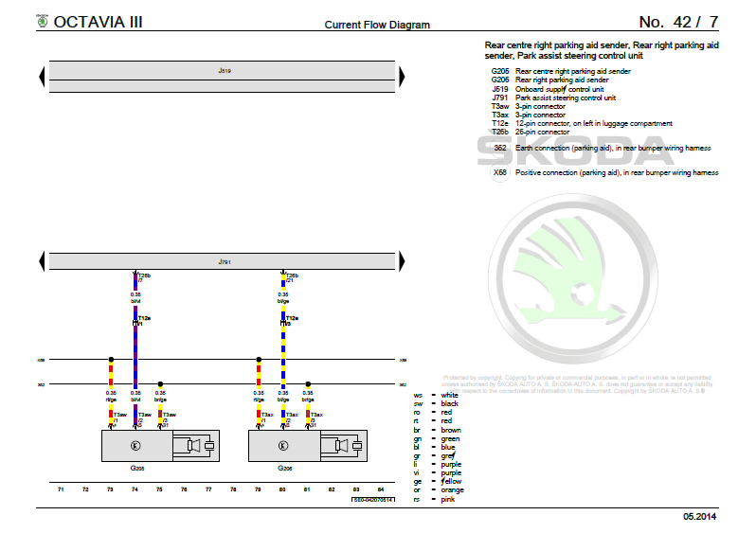Click the right continuation arrow of the J519 bar

pyautogui.click(x=402, y=77)
